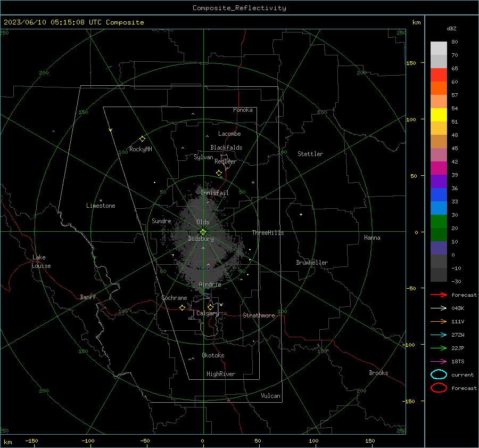
Task: Click the yellow diamond marker near RockyMH
Action: coord(142,139)
